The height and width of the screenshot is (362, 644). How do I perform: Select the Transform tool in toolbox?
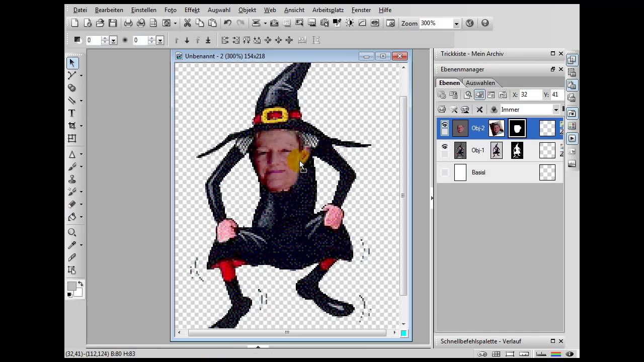[x=72, y=138]
